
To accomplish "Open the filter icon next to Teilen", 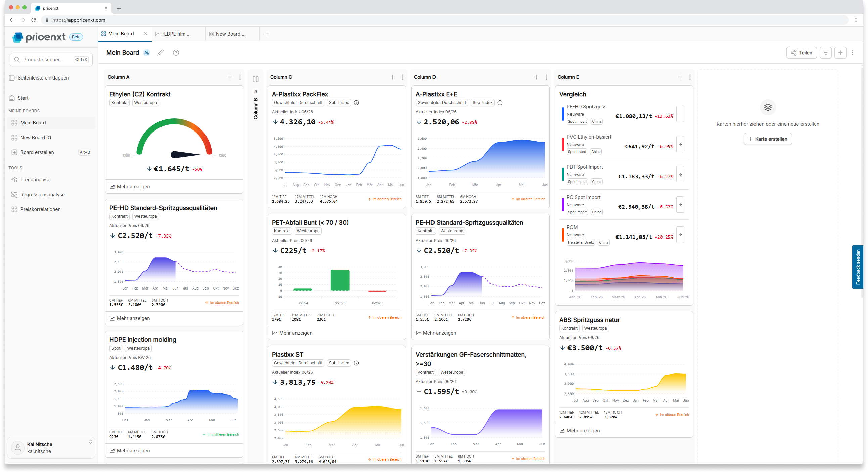I will (826, 53).
